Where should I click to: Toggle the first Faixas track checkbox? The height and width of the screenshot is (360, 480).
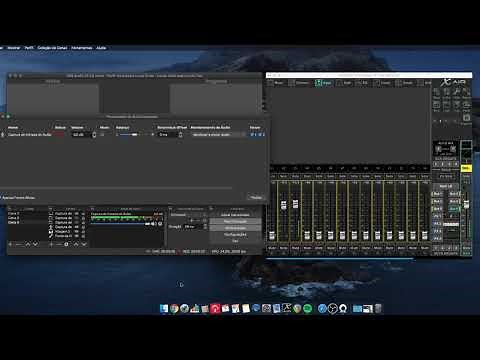[252, 135]
